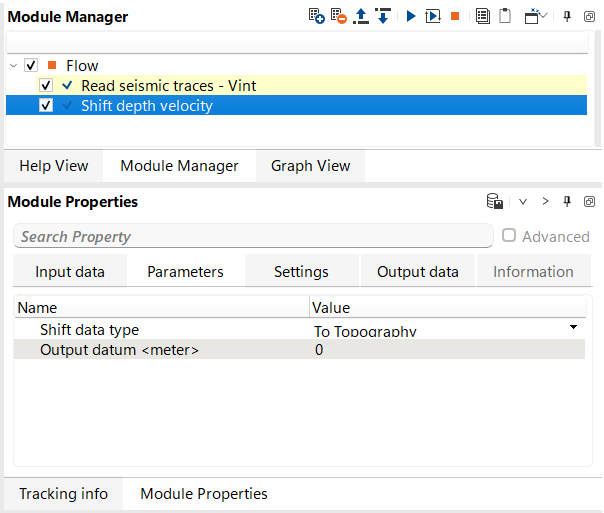This screenshot has width=604, height=513.
Task: Switch to the Graph View tab
Action: click(x=310, y=165)
